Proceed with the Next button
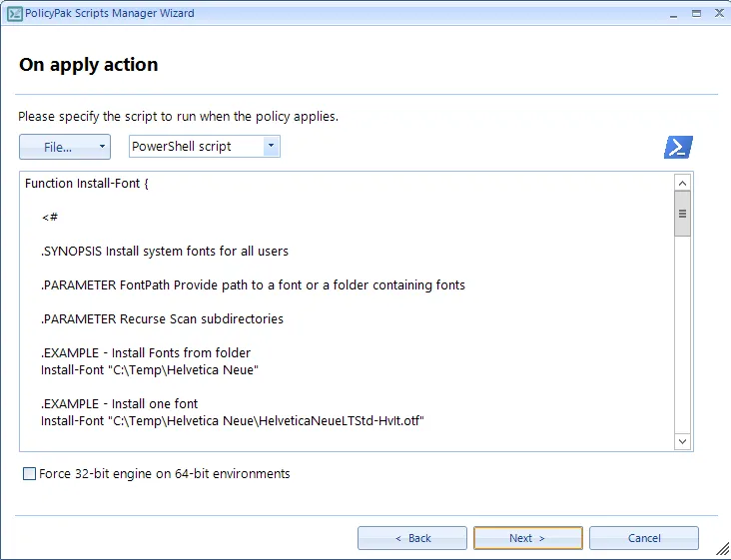This screenshot has height=560, width=731. point(527,538)
